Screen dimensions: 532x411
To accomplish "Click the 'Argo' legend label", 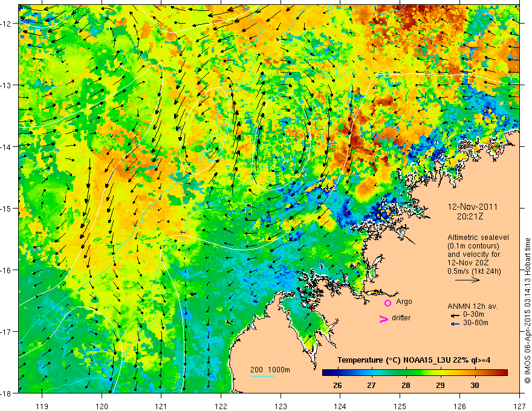I will pyautogui.click(x=404, y=302).
